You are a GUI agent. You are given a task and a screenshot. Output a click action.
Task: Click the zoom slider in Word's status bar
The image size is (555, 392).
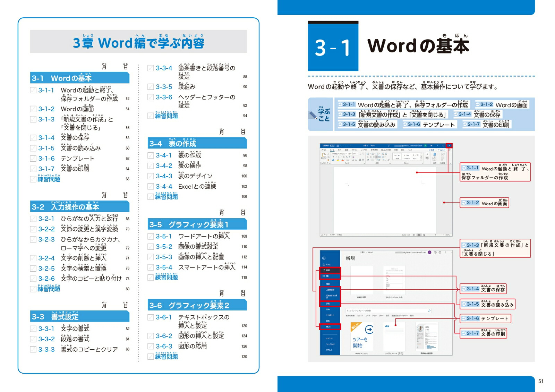click(436, 235)
